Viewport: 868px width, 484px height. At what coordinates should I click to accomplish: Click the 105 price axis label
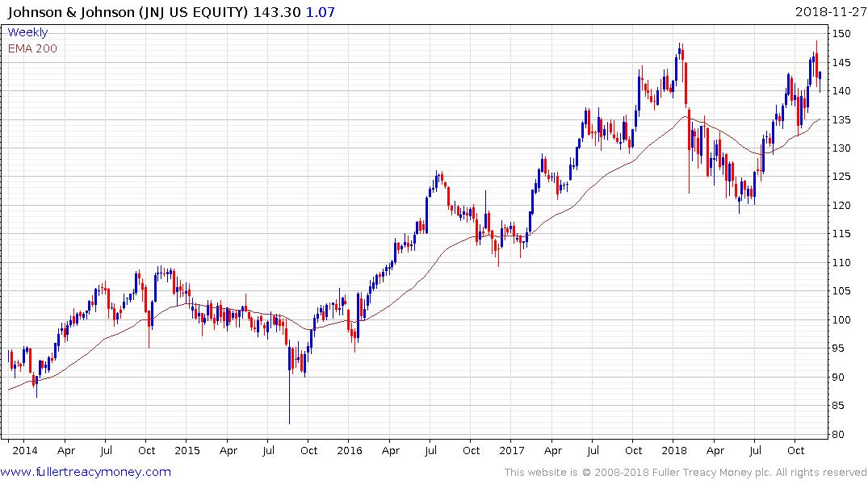(x=841, y=291)
